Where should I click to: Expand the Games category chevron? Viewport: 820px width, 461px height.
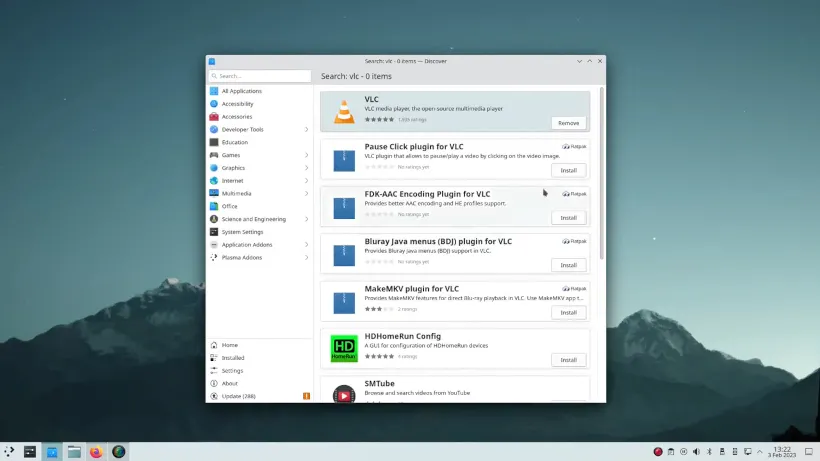[306, 155]
